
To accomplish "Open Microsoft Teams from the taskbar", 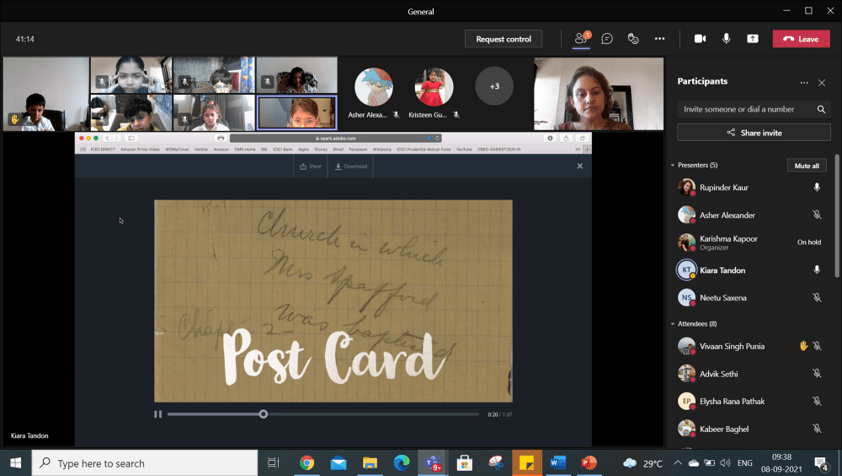I will 433,463.
